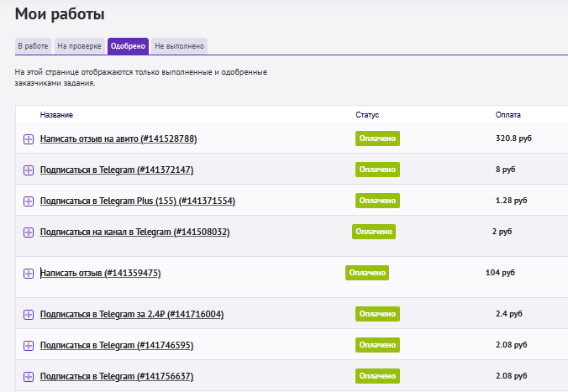Viewport: 568px width, 392px height.
Task: Expand details of Telegram Plus task #141371554
Action: (x=29, y=201)
